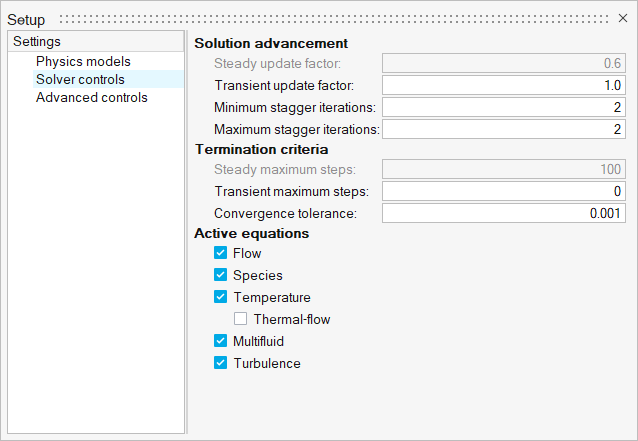Uncheck the Turbulence equation checkbox
638x441 pixels.
[221, 363]
